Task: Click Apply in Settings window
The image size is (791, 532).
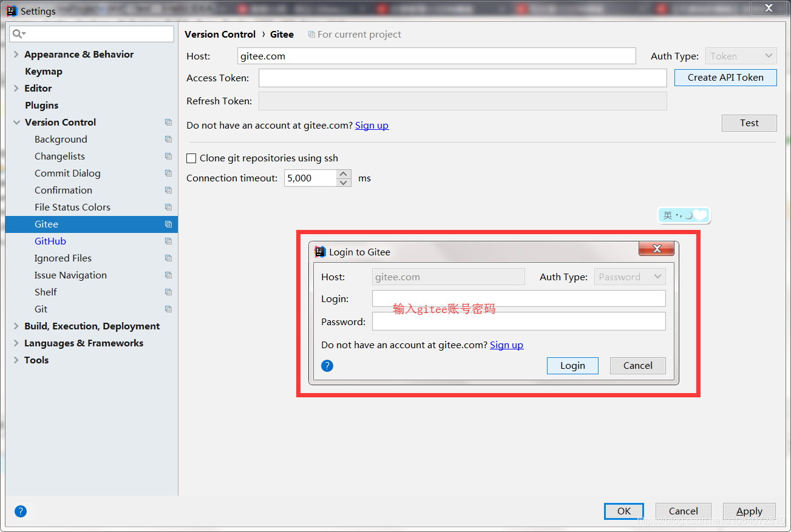Action: click(749, 511)
